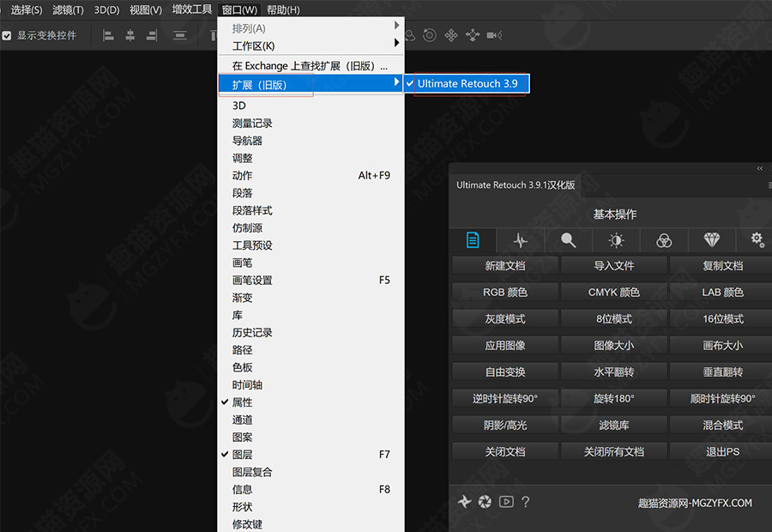Choose 在 Exchange 上查找扩展（旧版）
This screenshot has height=532, width=772.
(x=311, y=66)
